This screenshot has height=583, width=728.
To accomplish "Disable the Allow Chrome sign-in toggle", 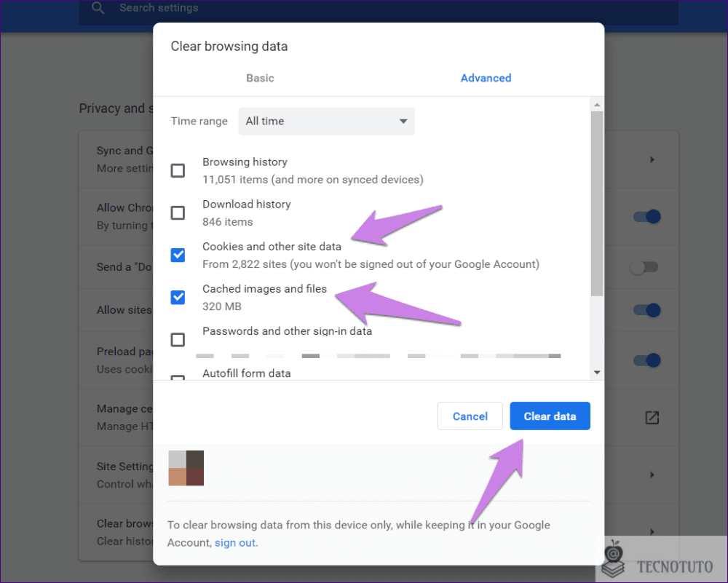I will 646,216.
